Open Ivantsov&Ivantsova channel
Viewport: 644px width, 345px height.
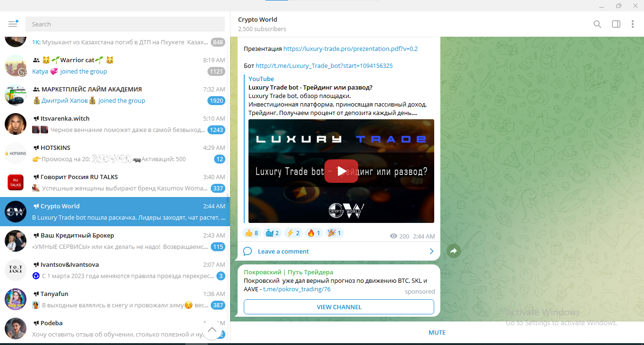115,270
